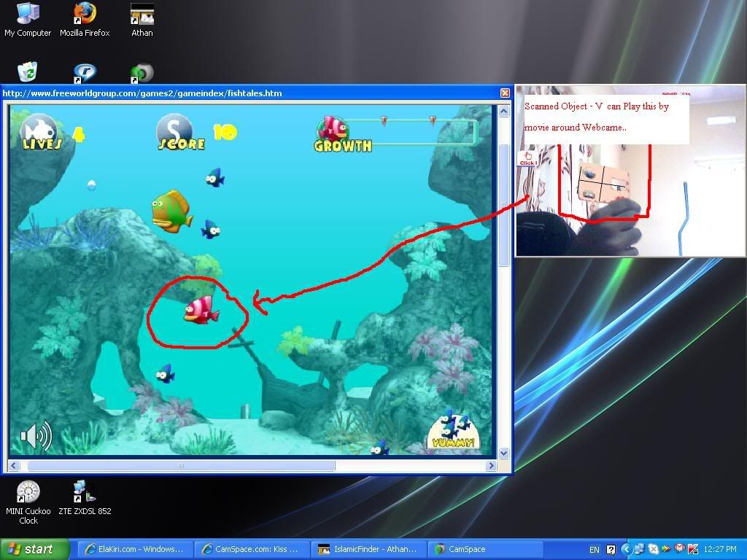
Task: Click the 12:27 PM system clock
Action: pos(719,550)
